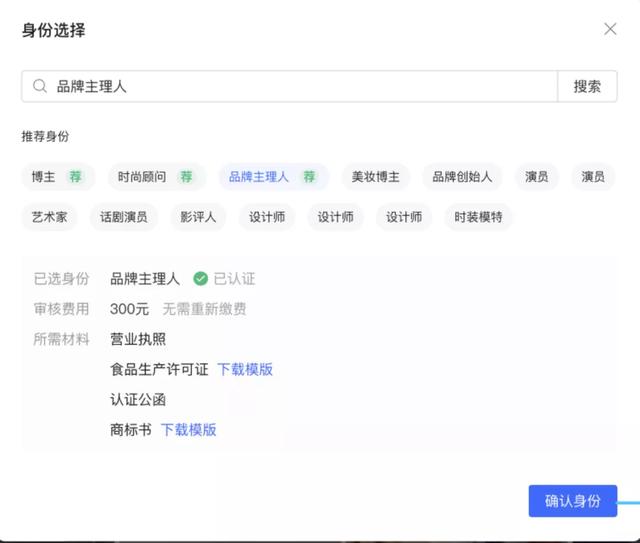Select the 艺术家 identity tag
This screenshot has height=543, width=640.
49,217
